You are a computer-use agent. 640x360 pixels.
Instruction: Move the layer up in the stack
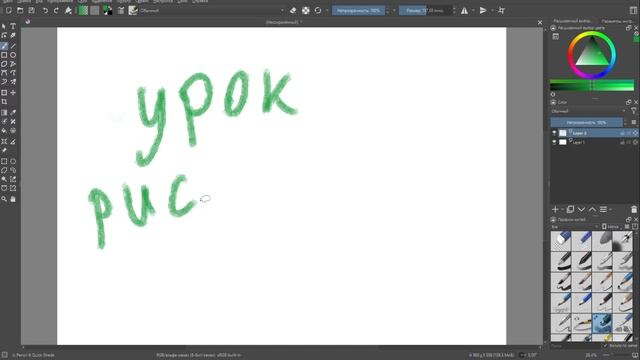(x=592, y=209)
